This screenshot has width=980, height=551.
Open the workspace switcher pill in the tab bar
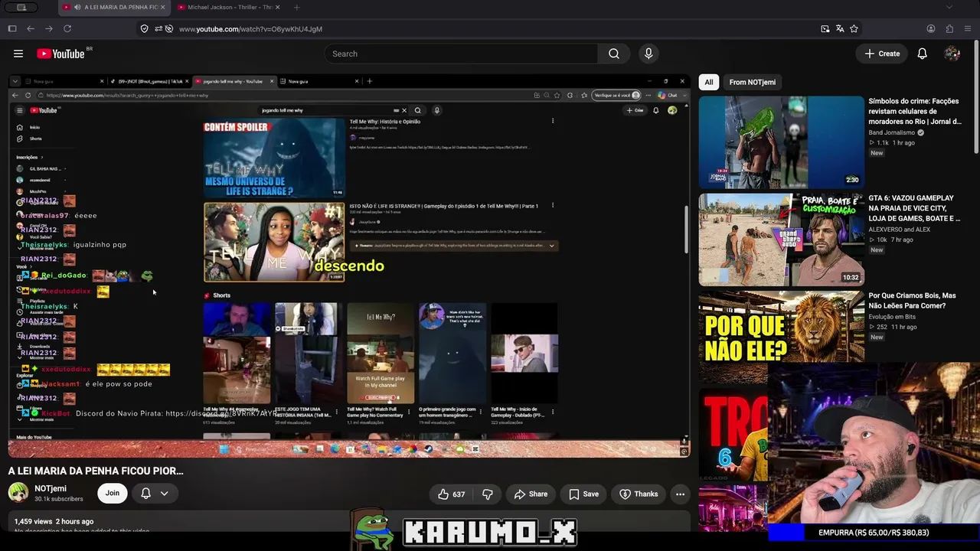point(21,8)
